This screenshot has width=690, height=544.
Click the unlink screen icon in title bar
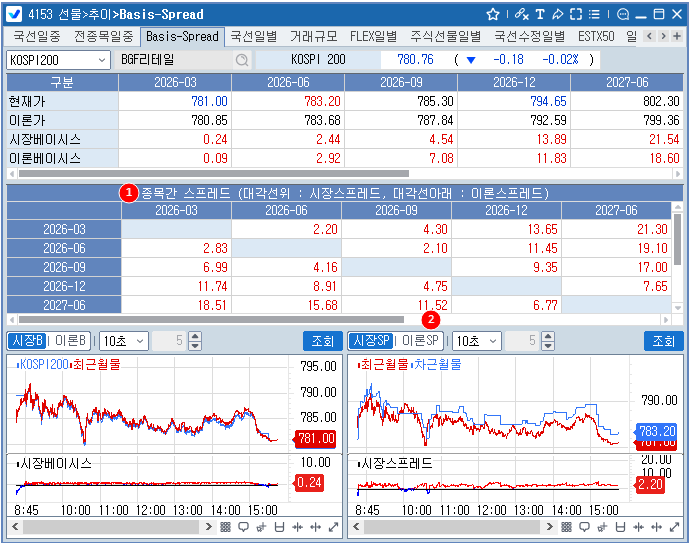coord(518,15)
